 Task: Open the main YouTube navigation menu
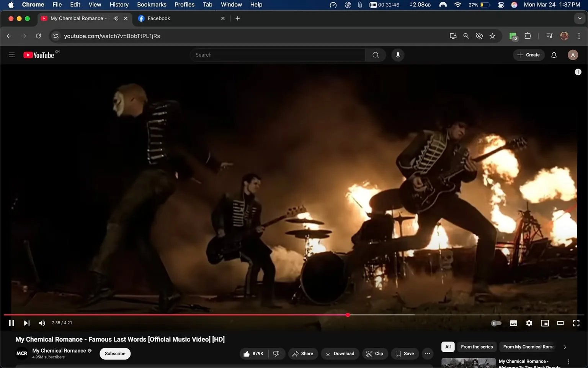pos(11,55)
